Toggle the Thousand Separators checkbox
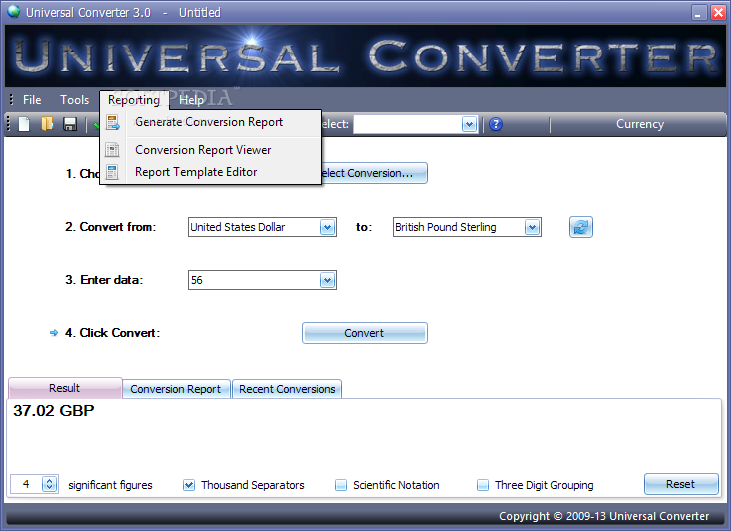731x531 pixels. point(189,485)
